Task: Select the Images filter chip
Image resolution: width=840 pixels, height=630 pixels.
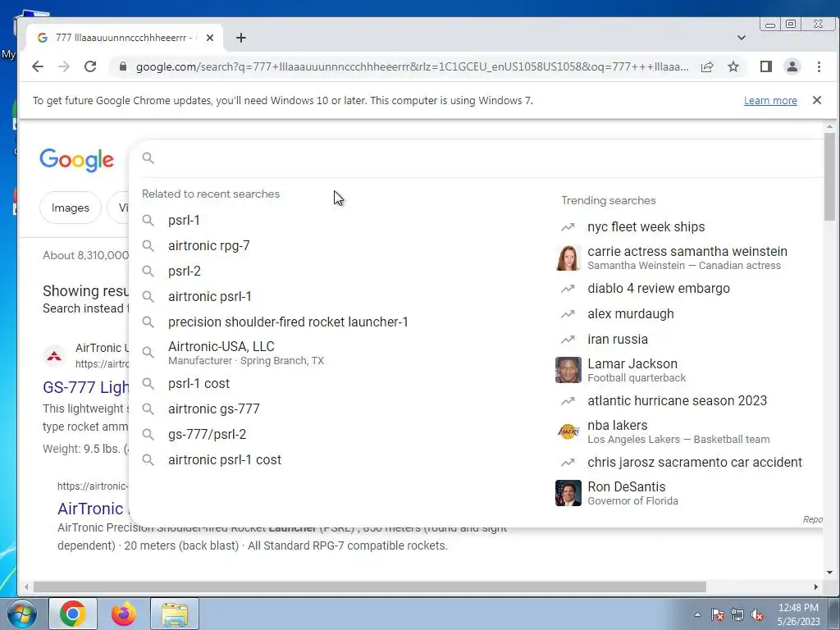Action: pos(71,208)
